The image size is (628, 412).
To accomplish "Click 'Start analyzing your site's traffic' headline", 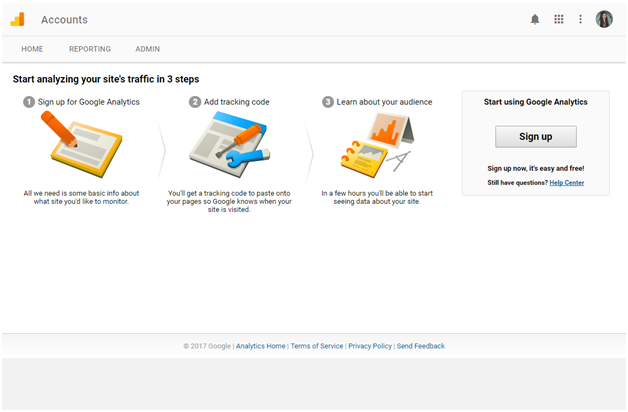I will pyautogui.click(x=106, y=79).
